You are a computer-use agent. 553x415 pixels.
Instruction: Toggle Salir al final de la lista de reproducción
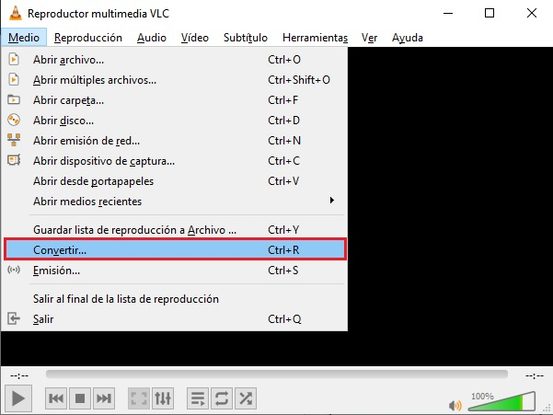click(174, 299)
